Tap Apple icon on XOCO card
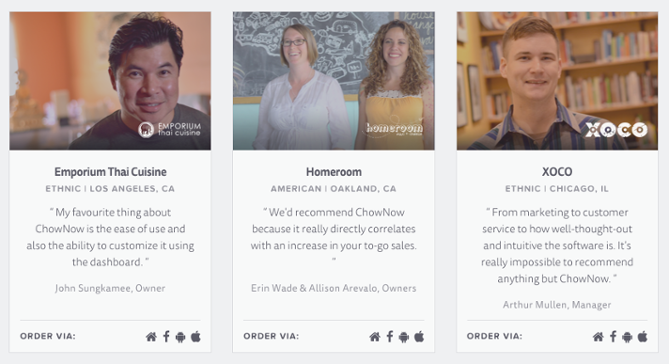This screenshot has height=364, width=669. [x=643, y=337]
